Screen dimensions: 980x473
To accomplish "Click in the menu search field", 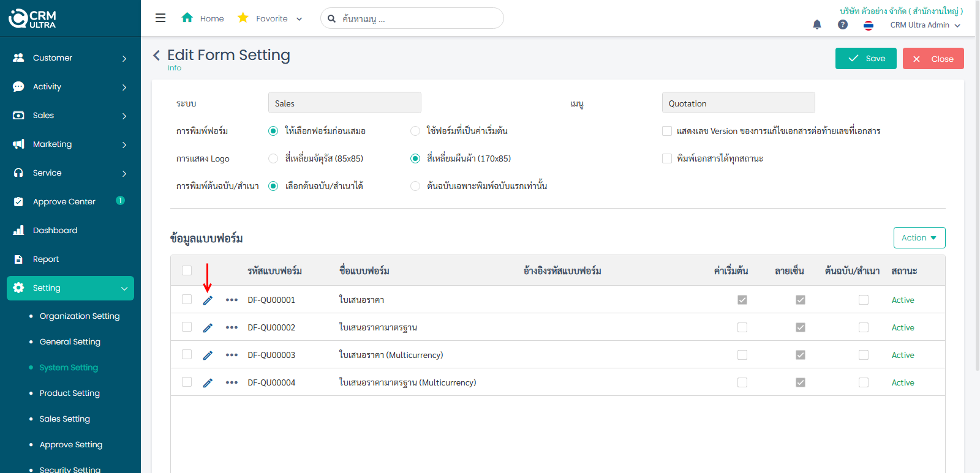I will pyautogui.click(x=417, y=18).
